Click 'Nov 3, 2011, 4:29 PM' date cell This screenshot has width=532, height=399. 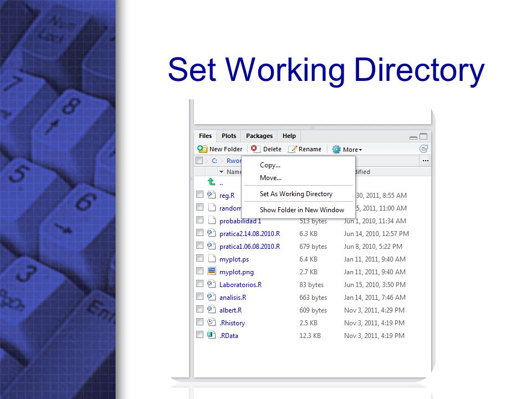click(374, 310)
